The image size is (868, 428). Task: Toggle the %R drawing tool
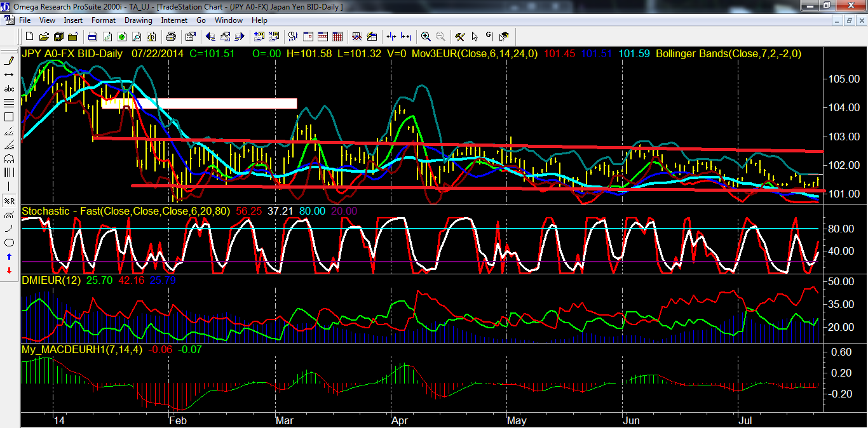pos(9,201)
